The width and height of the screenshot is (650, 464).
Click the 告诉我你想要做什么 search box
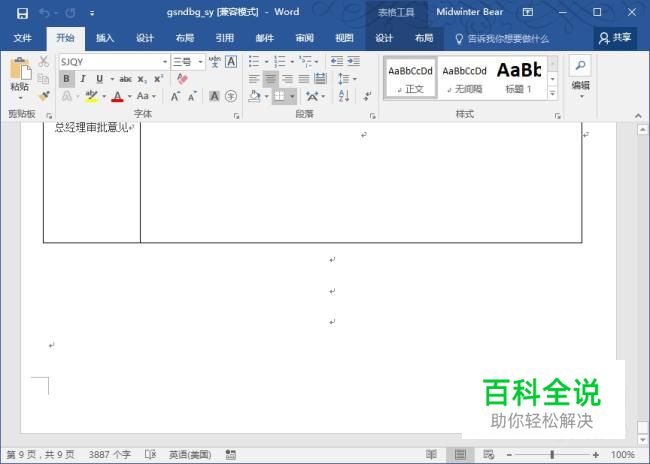pyautogui.click(x=502, y=39)
